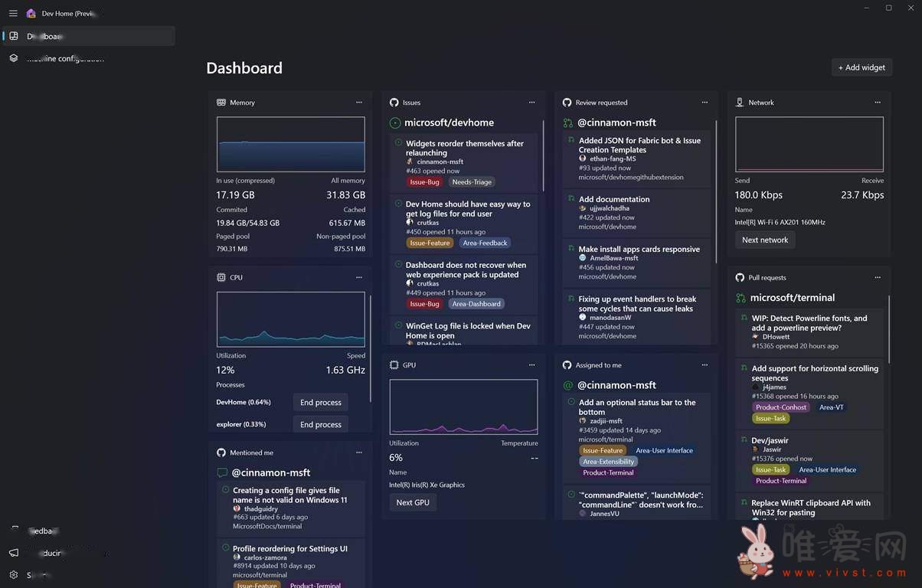
Task: Click open-issue icon for Widgets reorder themselves issue
Action: coord(398,142)
